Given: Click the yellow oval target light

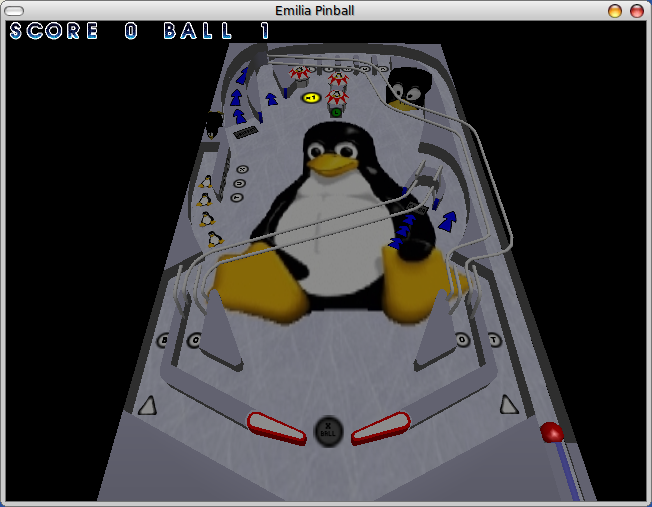Looking at the screenshot, I should [311, 97].
